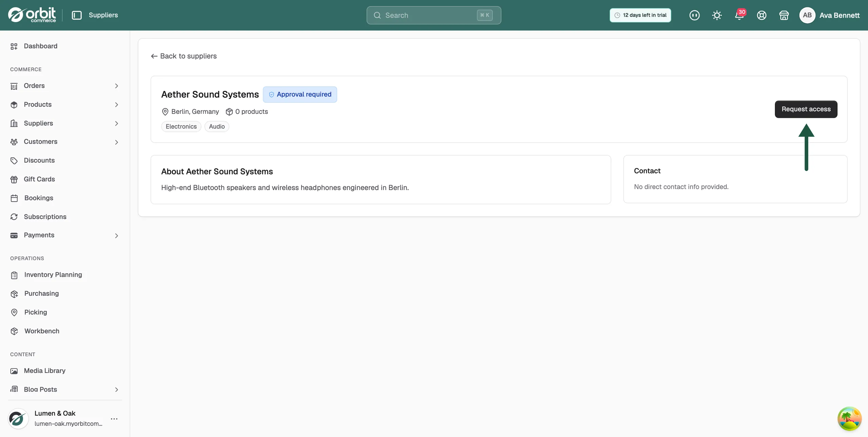Image resolution: width=868 pixels, height=437 pixels.
Task: Click the Payments card icon
Action: (14, 235)
